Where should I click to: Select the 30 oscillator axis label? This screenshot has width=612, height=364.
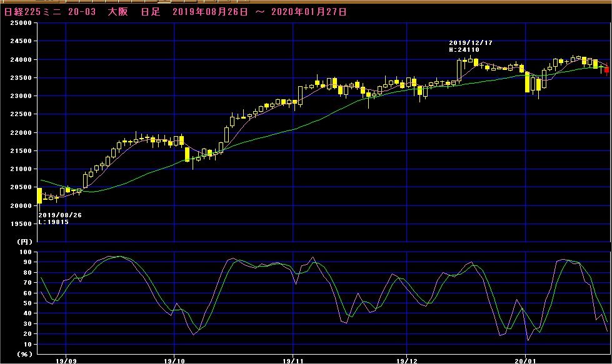coord(28,324)
